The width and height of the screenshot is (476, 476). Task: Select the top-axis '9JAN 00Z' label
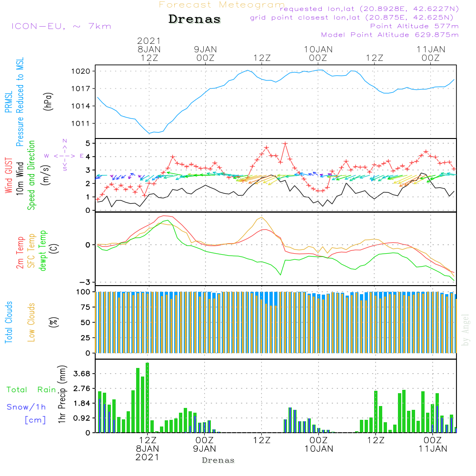click(206, 53)
